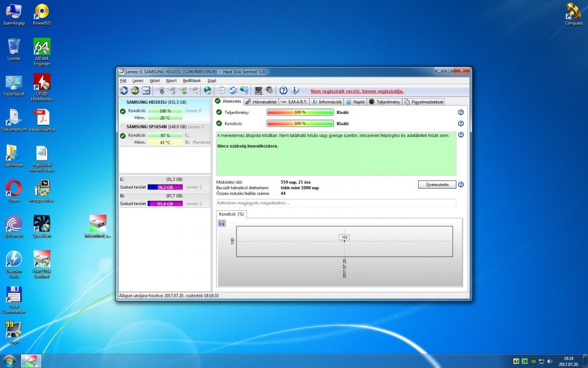Click the first disk test icon in toolbar
The width and height of the screenshot is (588, 368).
click(x=160, y=90)
